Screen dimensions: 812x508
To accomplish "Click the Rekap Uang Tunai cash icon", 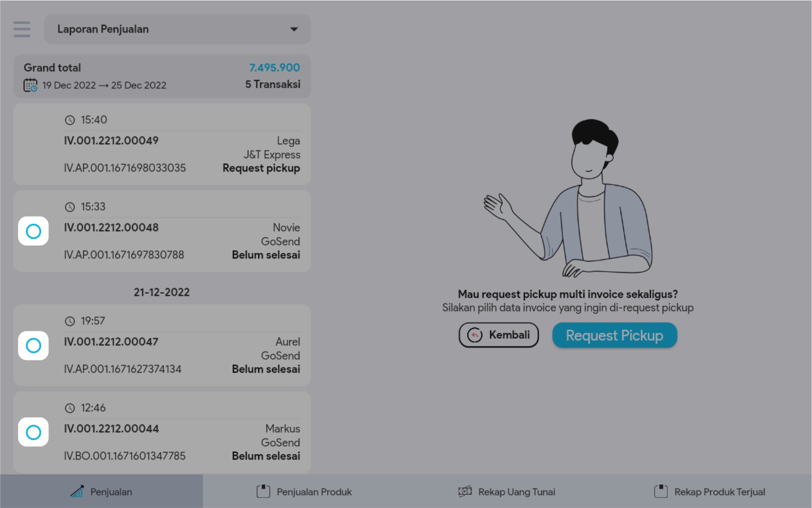I will [x=465, y=492].
